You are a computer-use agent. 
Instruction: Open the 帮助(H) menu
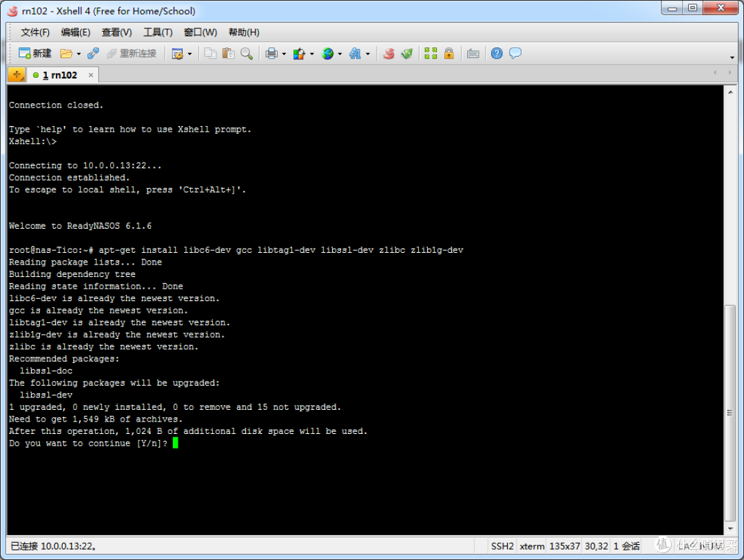tap(244, 32)
